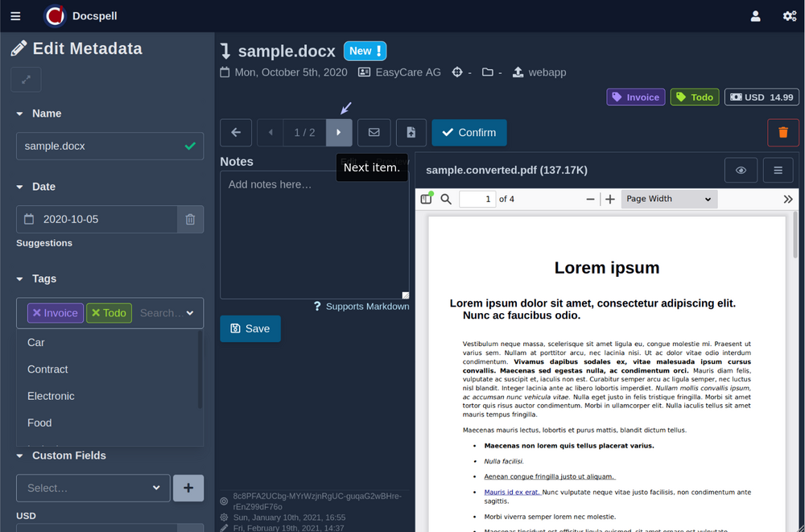Collapse the Name section
Screen dimensions: 805x532
tap(20, 114)
